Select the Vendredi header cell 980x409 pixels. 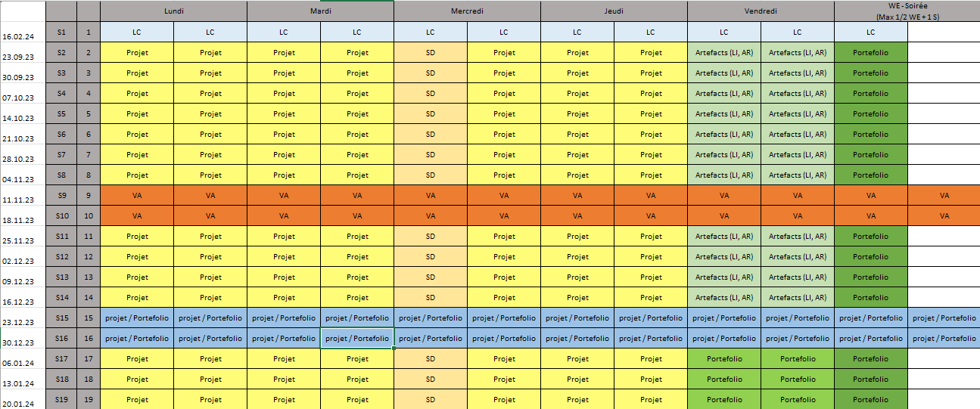[x=761, y=11]
